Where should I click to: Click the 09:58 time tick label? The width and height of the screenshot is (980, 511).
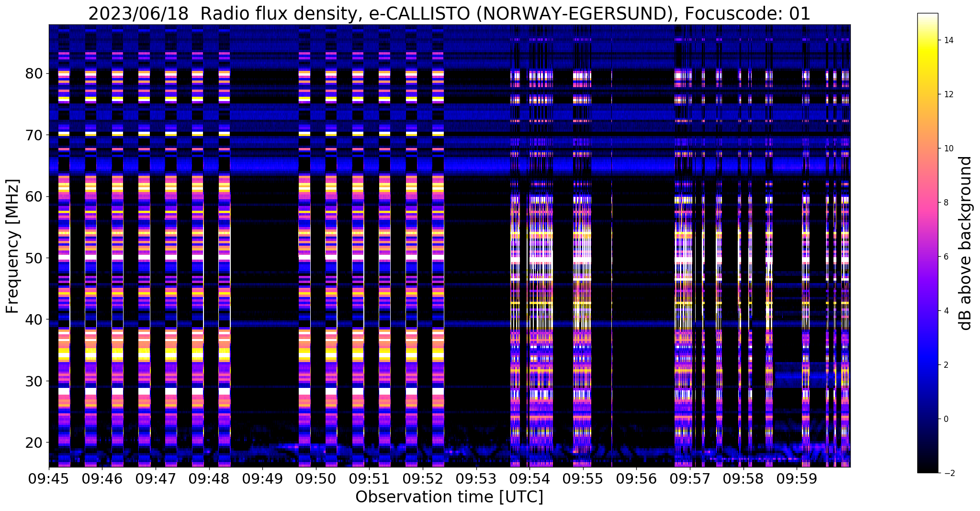(743, 479)
